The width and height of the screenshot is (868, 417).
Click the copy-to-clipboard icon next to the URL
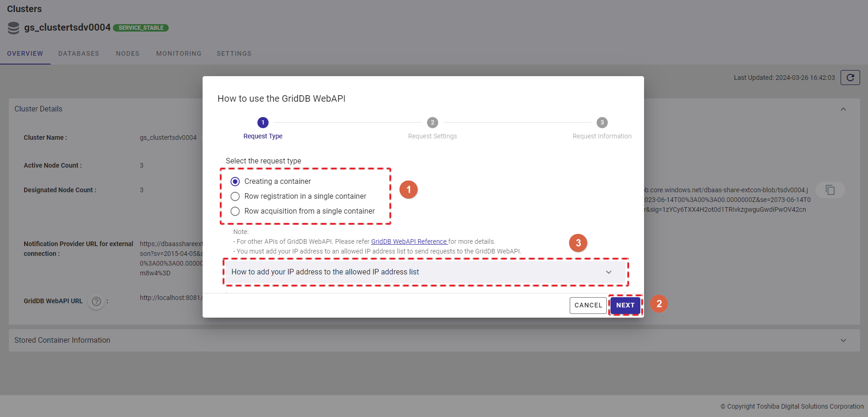830,190
